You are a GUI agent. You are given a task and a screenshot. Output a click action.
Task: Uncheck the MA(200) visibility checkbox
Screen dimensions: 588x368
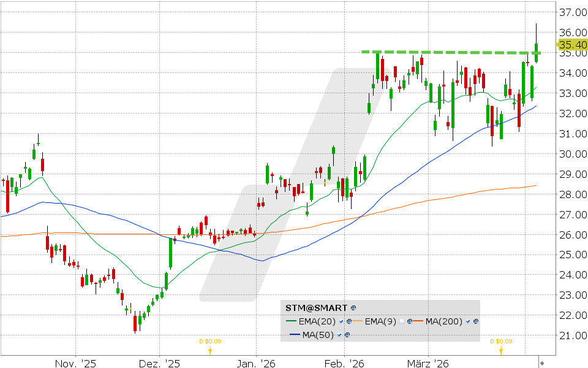point(469,321)
